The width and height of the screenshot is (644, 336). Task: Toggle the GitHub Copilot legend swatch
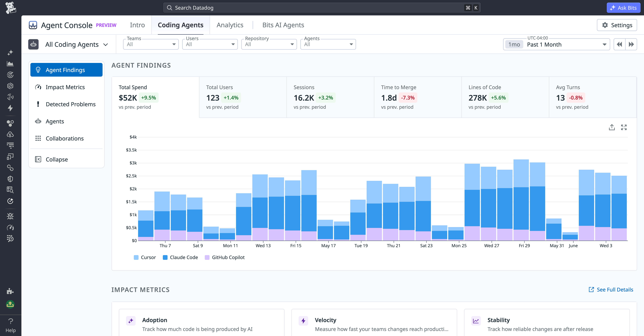[x=207, y=257]
